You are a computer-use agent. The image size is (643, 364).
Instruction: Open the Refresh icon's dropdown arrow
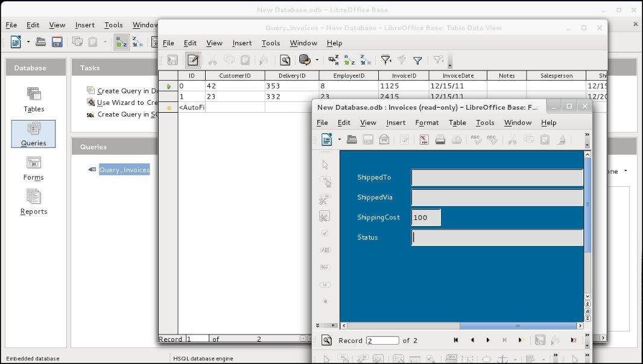[317, 60]
